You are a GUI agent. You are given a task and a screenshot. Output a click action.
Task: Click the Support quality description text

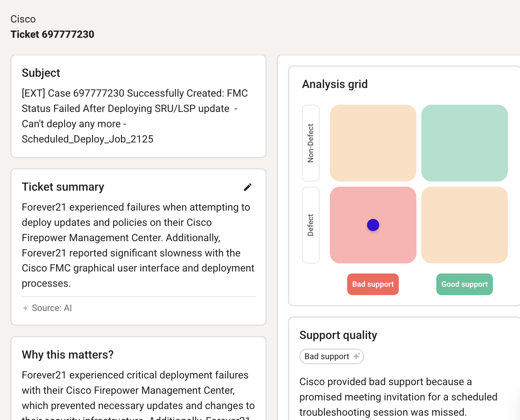pos(398,397)
